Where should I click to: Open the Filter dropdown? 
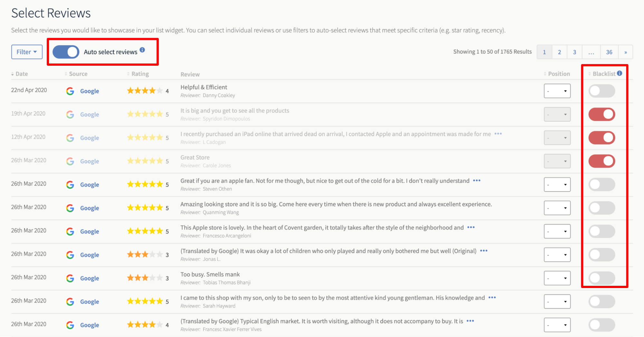tap(27, 52)
